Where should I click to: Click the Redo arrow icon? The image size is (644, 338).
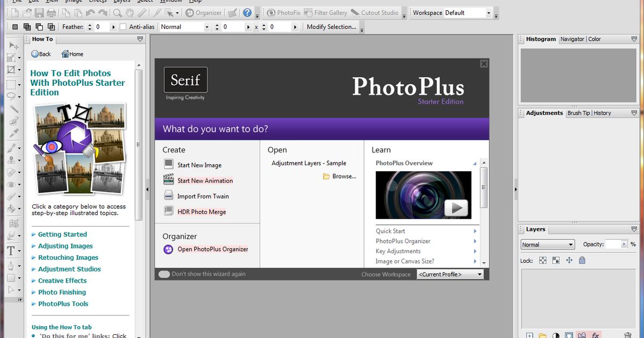[x=103, y=13]
